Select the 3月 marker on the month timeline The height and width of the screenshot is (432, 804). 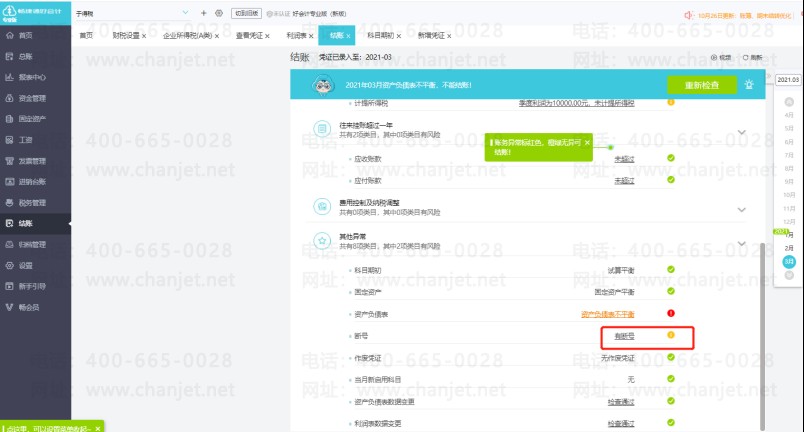788,261
